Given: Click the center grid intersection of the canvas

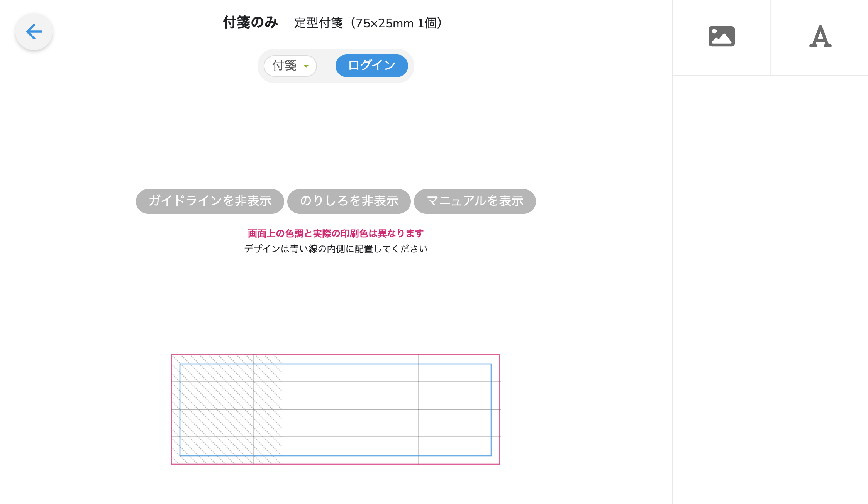Looking at the screenshot, I should click(336, 409).
